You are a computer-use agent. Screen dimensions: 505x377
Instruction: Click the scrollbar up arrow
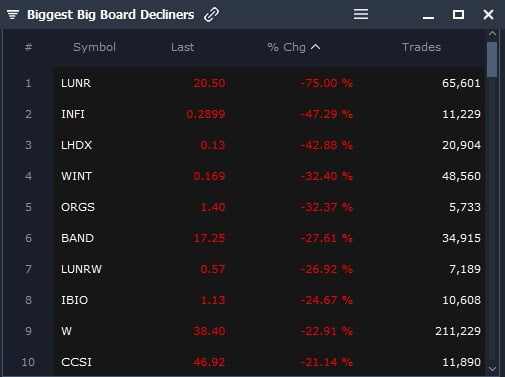[x=492, y=34]
